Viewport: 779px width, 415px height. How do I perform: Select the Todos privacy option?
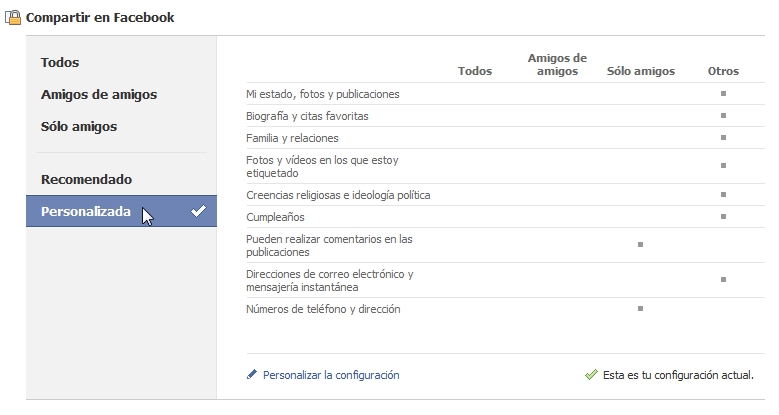pyautogui.click(x=60, y=62)
